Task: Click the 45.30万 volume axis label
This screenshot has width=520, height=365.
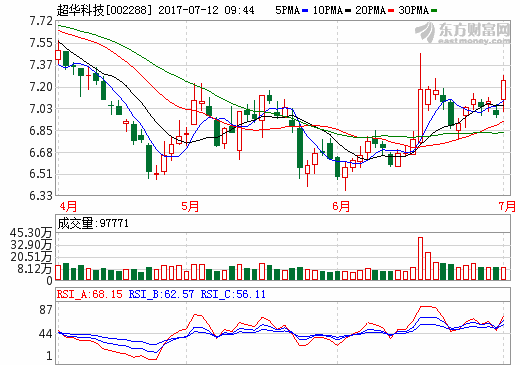Action: click(x=31, y=233)
